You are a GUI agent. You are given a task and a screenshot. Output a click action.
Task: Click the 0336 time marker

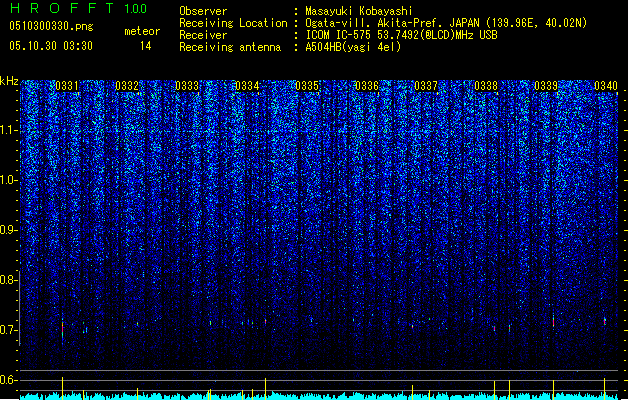367,86
